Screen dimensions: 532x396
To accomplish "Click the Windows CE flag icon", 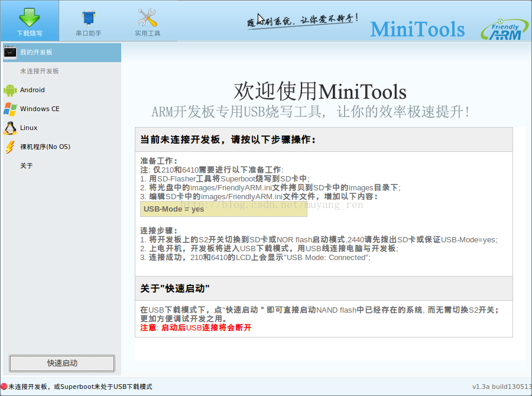I will tap(10, 109).
